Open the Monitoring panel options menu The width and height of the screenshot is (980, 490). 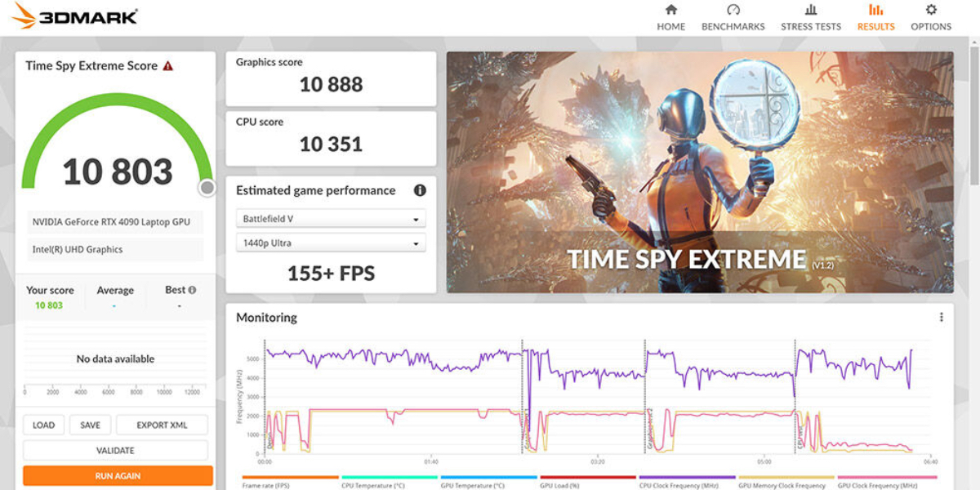(941, 317)
